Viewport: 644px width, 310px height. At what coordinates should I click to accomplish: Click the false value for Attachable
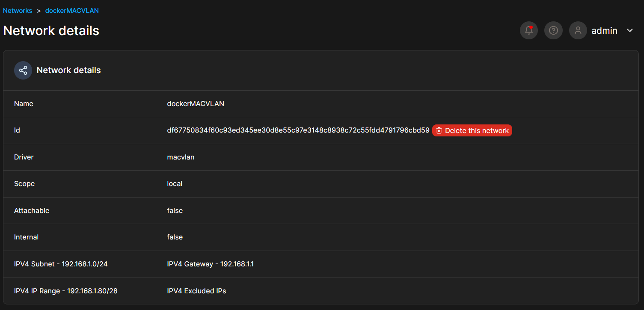(x=175, y=211)
